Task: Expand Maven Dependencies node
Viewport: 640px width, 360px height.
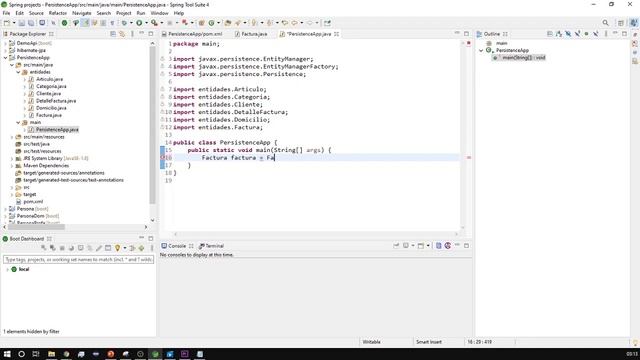Action: coord(12,166)
